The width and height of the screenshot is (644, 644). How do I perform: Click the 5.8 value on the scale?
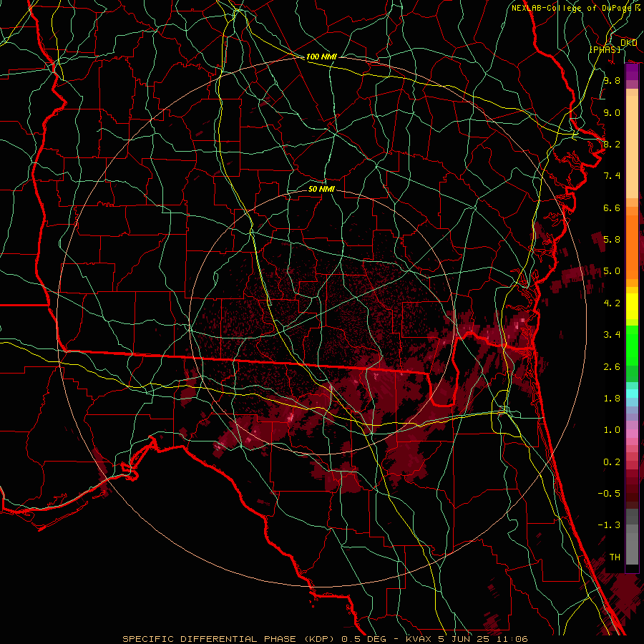(x=612, y=240)
